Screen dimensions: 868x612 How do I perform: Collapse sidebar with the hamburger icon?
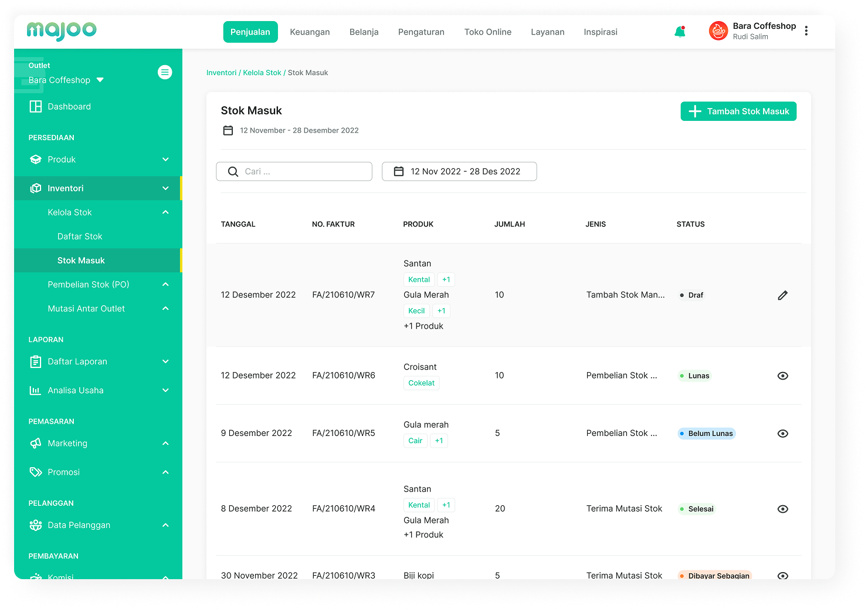[165, 72]
